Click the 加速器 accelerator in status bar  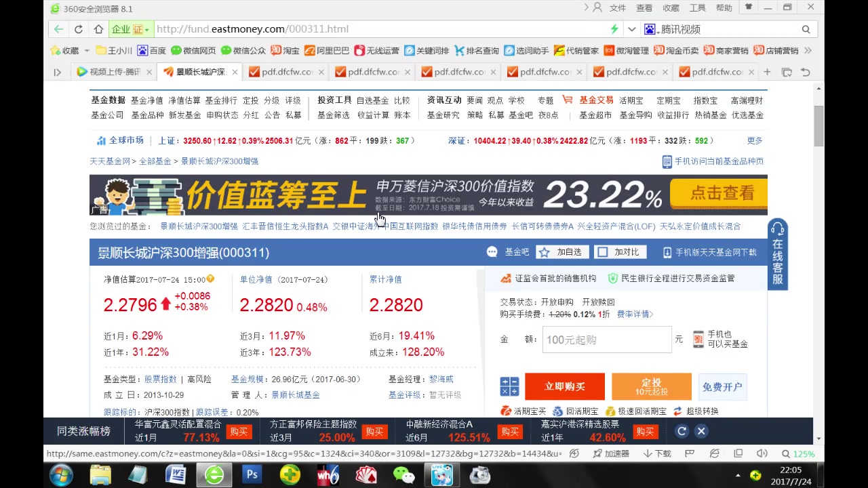[x=610, y=453]
